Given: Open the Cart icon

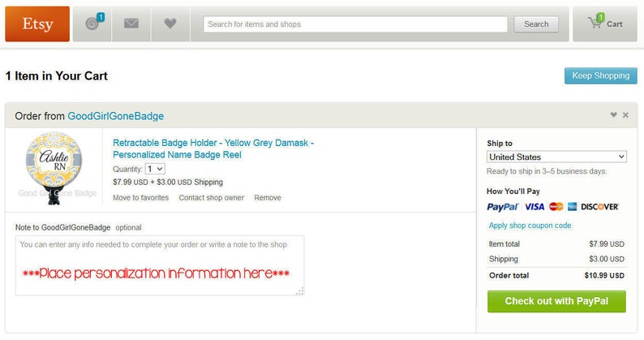Looking at the screenshot, I should pyautogui.click(x=605, y=24).
